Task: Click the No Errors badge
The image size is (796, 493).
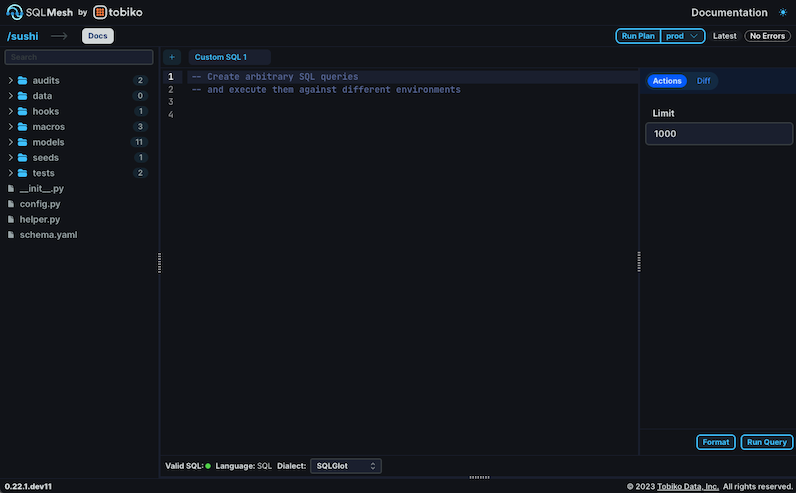Action: (x=767, y=36)
